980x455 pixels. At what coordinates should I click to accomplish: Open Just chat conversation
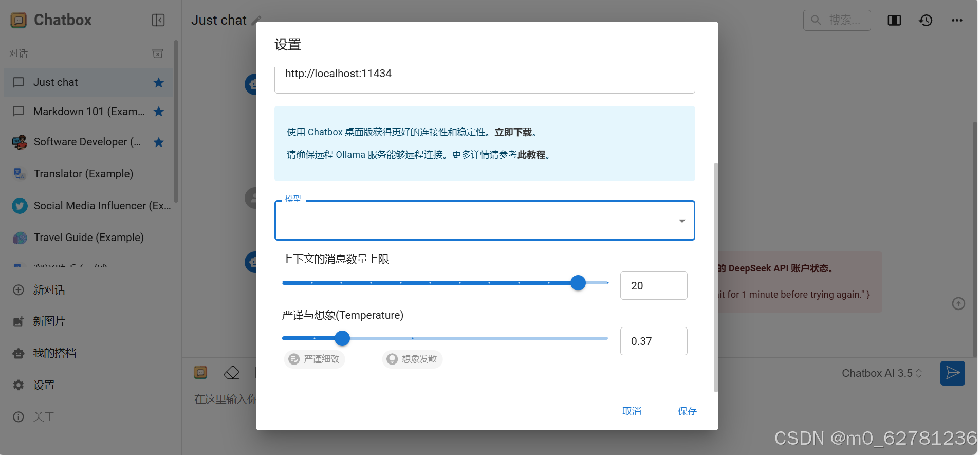tap(88, 82)
